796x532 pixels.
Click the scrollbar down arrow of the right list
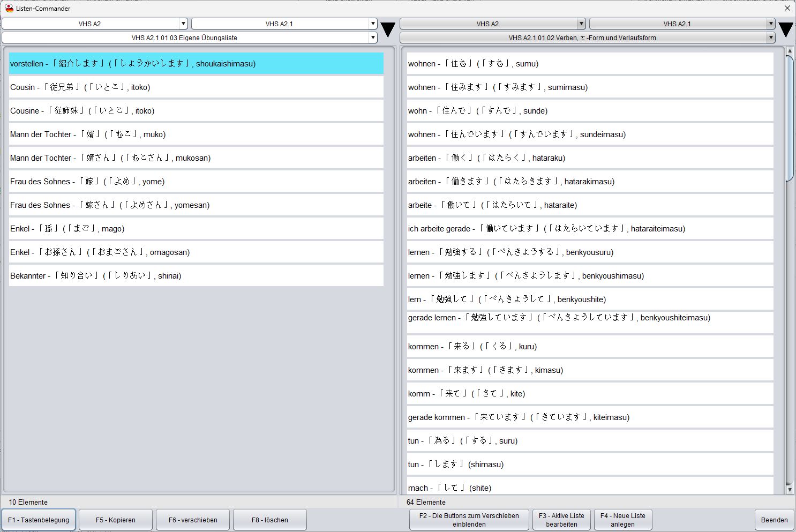(790, 490)
